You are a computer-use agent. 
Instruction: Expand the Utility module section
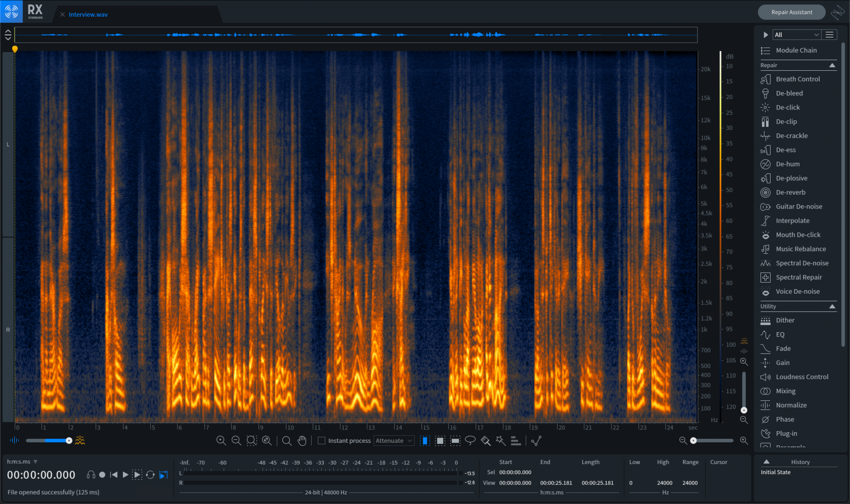(833, 306)
